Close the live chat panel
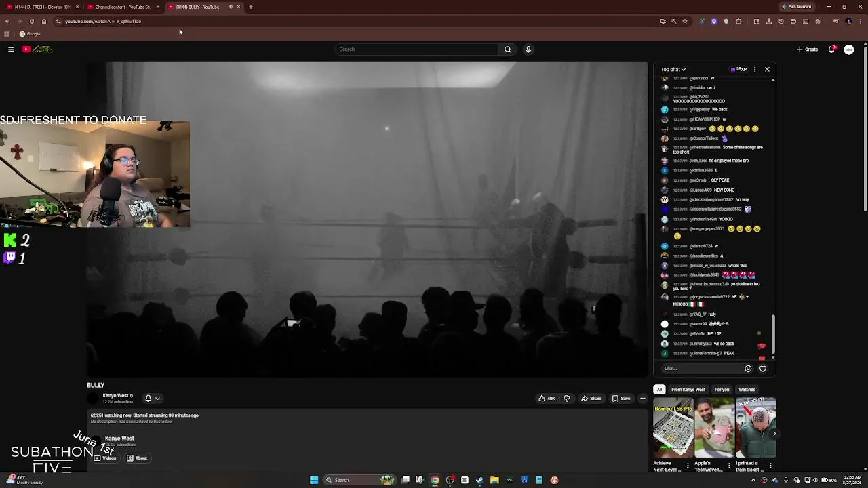Viewport: 868px width, 488px height. click(x=767, y=69)
